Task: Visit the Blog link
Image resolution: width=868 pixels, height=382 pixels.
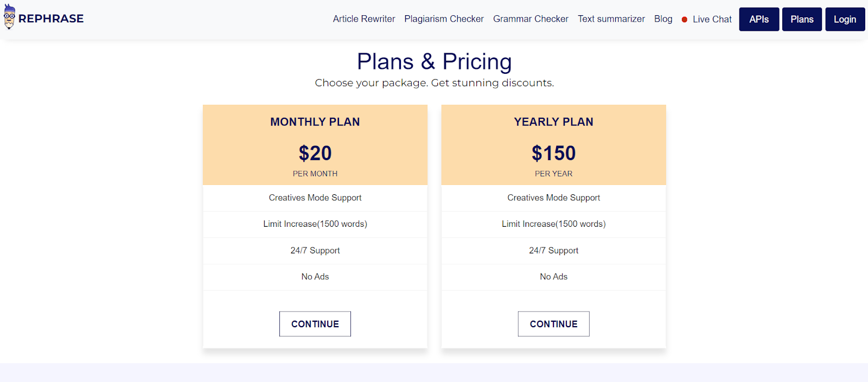Action: [663, 19]
